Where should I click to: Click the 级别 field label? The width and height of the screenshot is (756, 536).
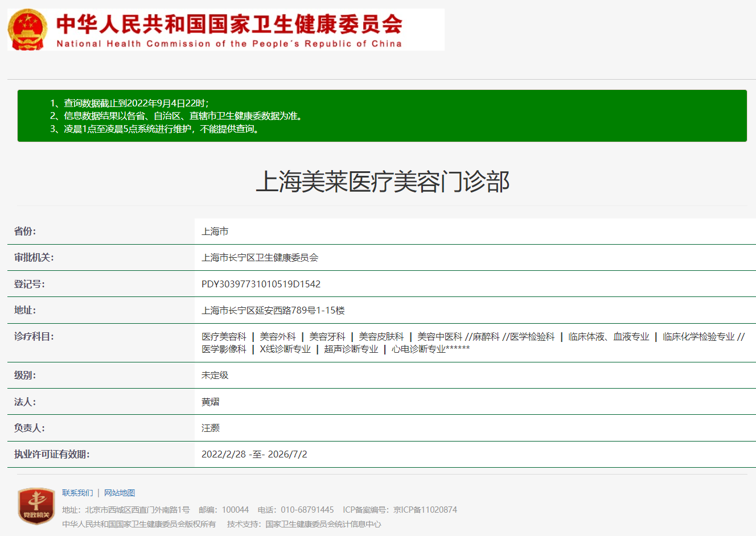tap(25, 375)
